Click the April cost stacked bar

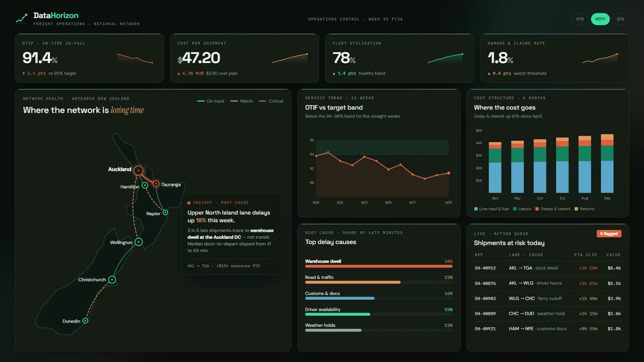[495, 167]
